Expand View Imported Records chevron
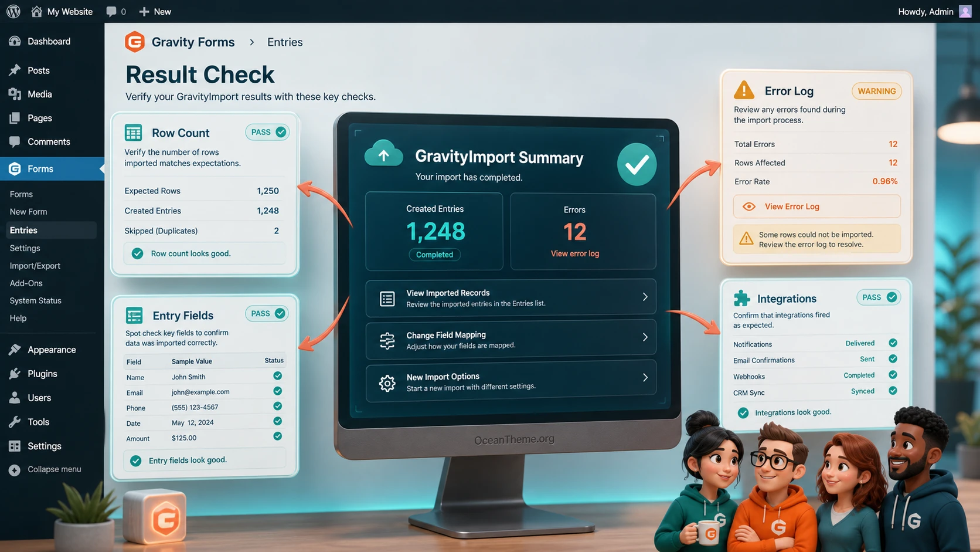Viewport: 980px width, 552px height. (645, 297)
